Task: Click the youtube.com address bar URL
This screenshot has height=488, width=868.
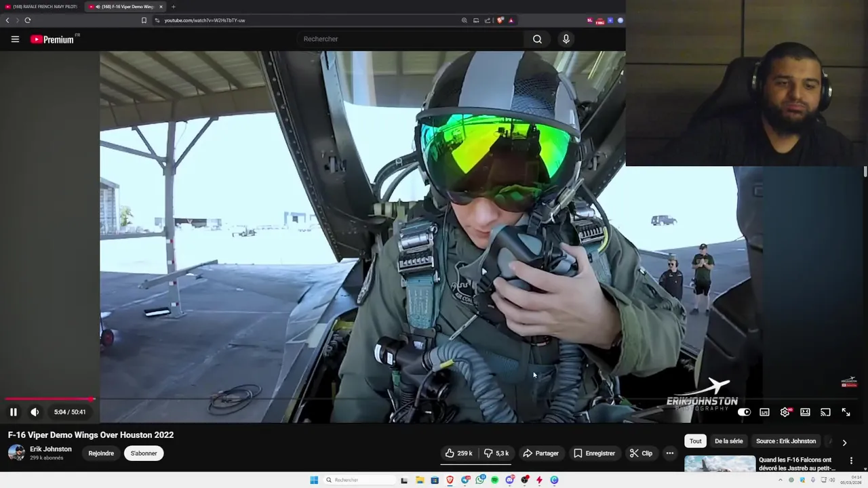Action: [205, 20]
